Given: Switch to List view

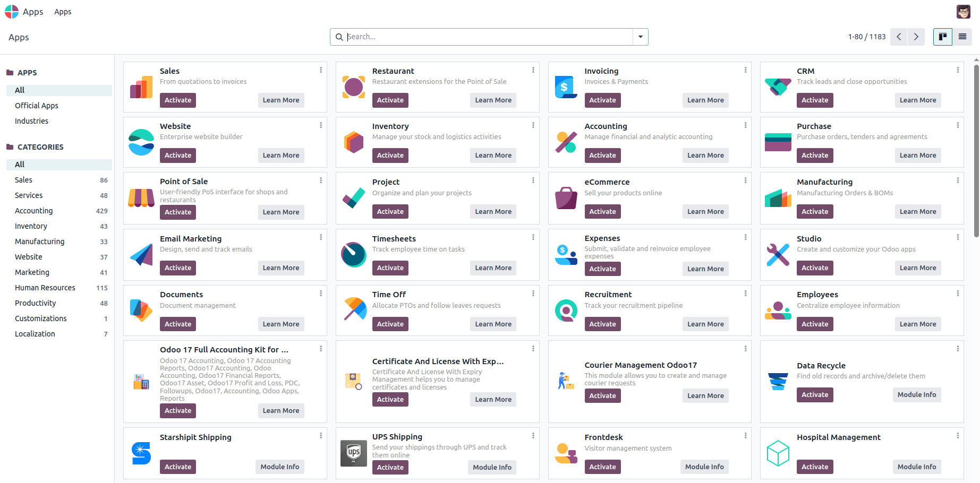Looking at the screenshot, I should click(962, 37).
